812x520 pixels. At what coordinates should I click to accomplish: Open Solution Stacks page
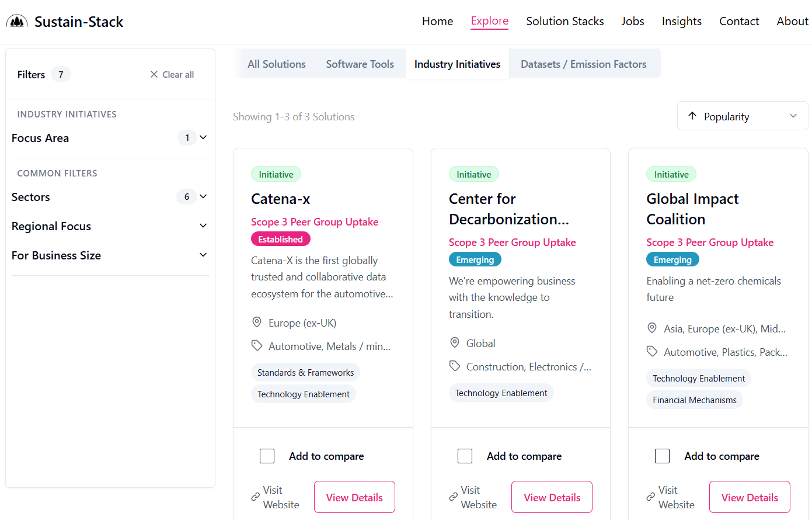click(564, 22)
